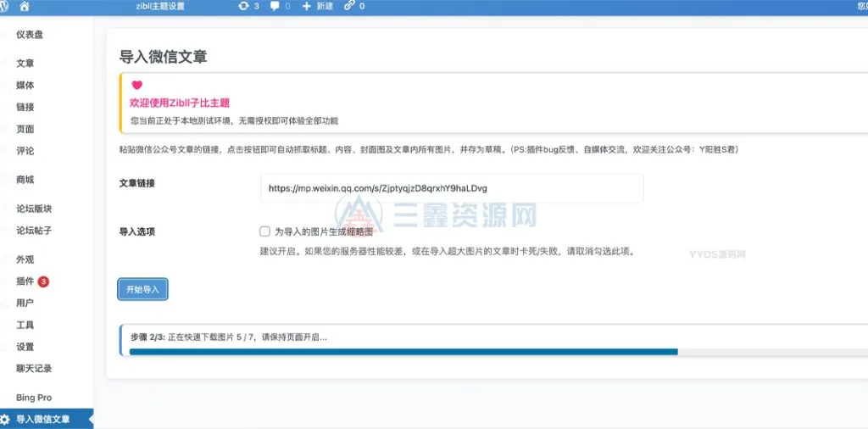Click the 导入选项 field label
868x429 pixels.
coord(136,231)
